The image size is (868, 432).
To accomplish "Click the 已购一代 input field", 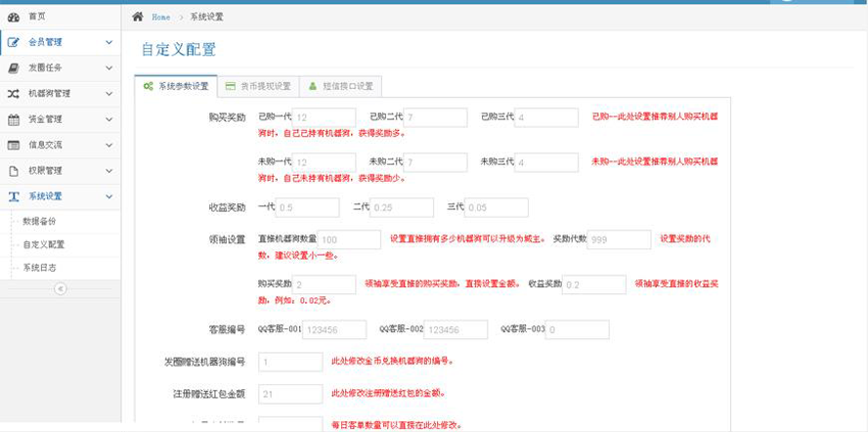I will tap(324, 117).
